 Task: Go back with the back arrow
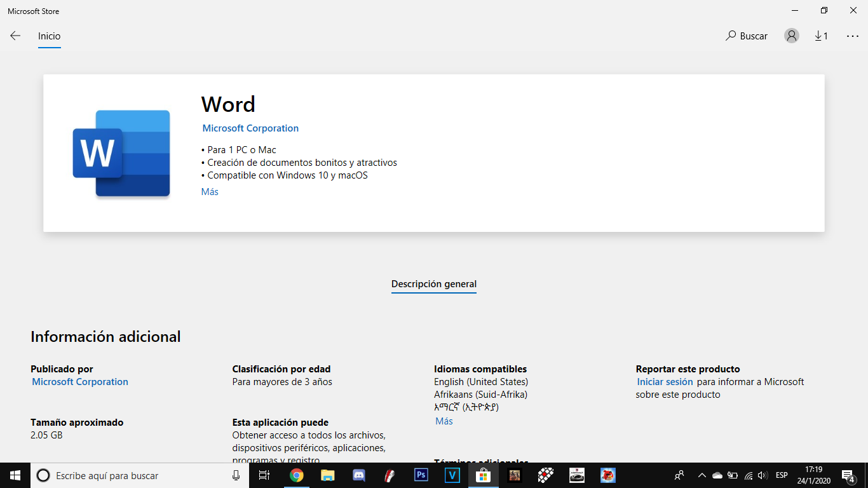pos(15,36)
